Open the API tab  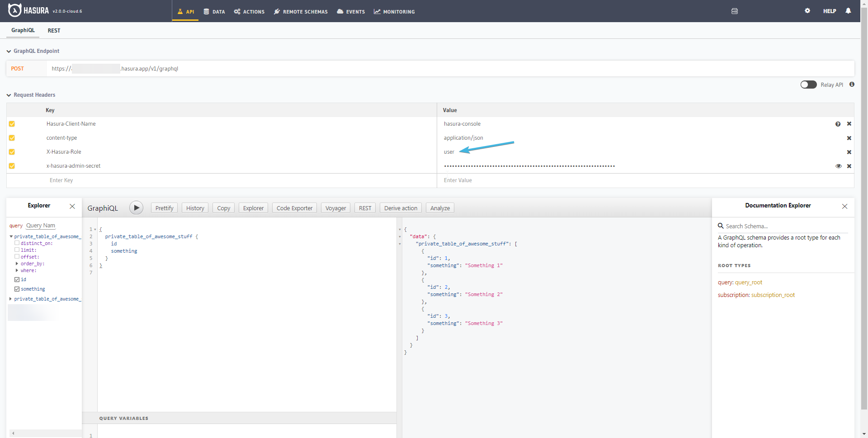tap(185, 11)
